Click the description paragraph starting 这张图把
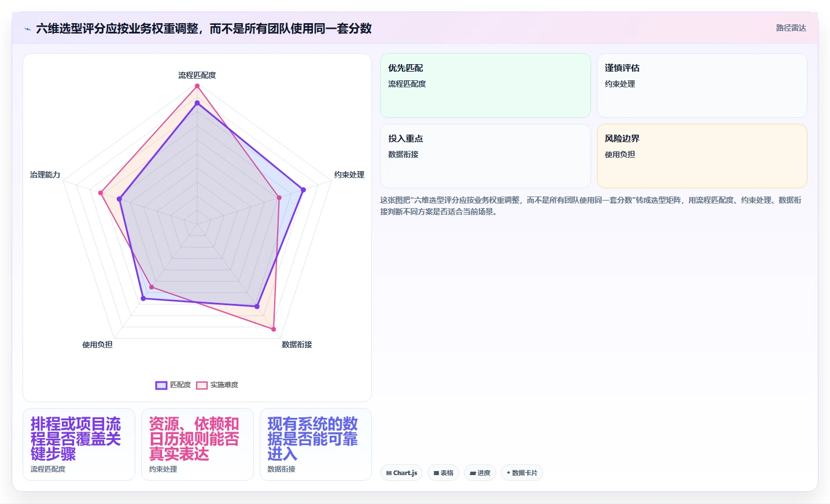 tap(591, 206)
